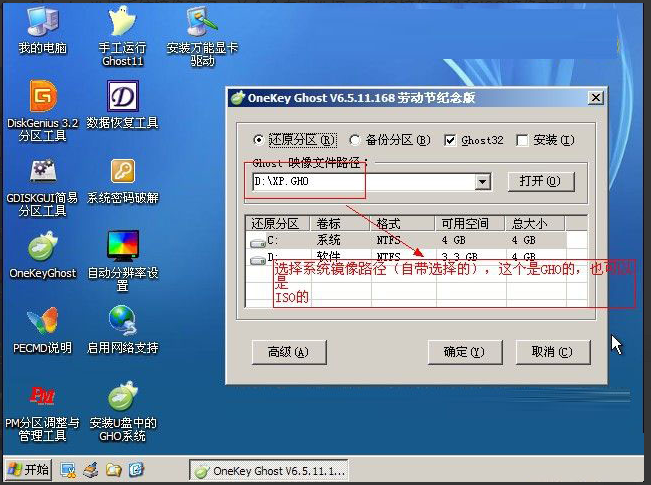Expand the image file path dropdown
This screenshot has height=485, width=651.
[x=483, y=182]
